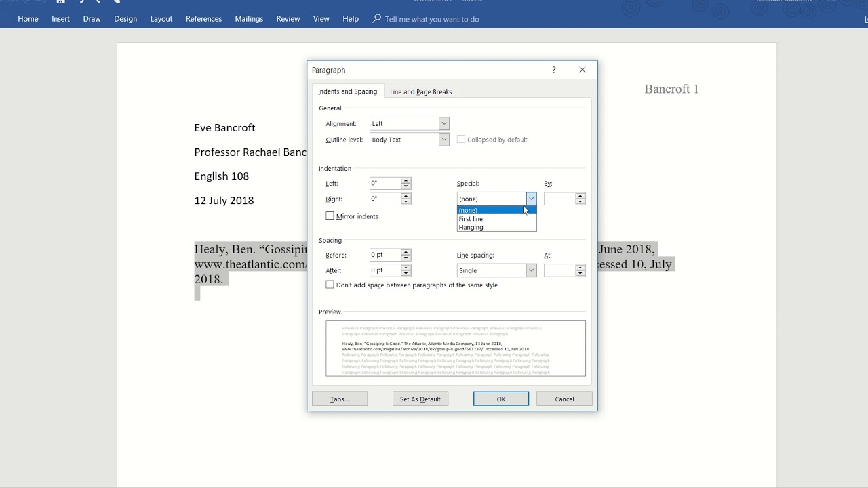868x488 pixels.
Task: Expand the Line spacing dropdown
Action: [x=531, y=270]
